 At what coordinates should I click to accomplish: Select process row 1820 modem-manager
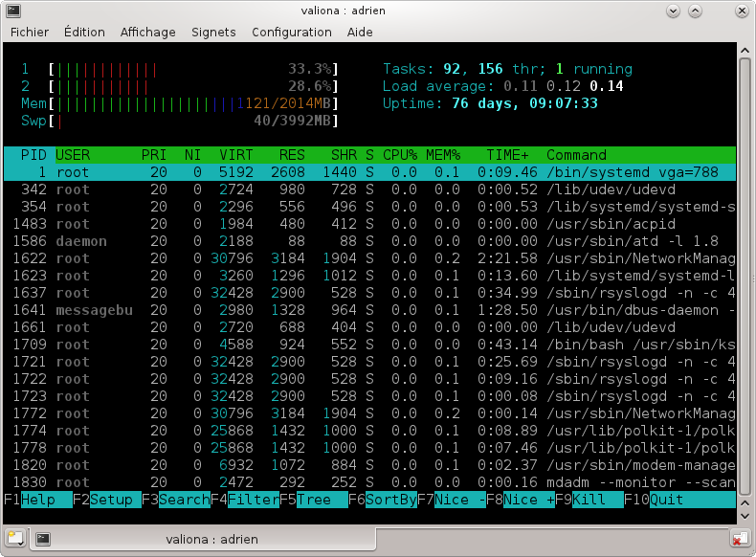point(369,465)
